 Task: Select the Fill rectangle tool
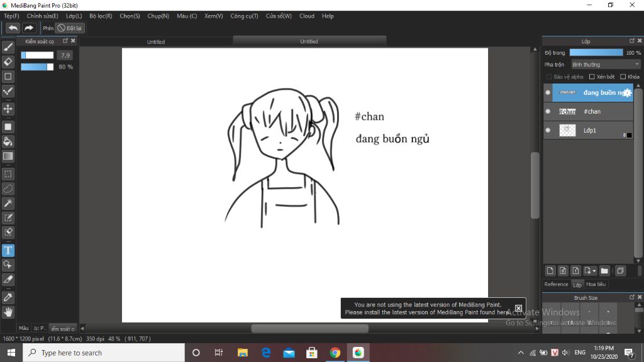(8, 127)
